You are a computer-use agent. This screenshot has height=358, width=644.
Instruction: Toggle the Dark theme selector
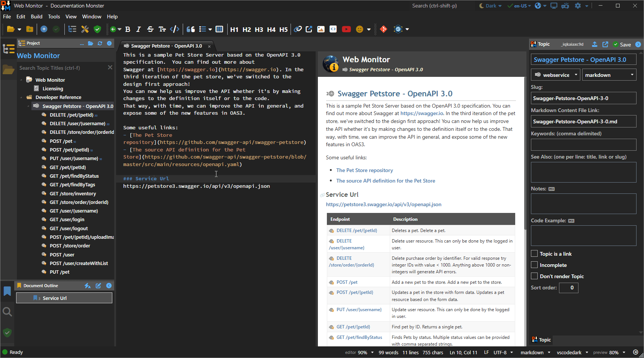click(490, 6)
